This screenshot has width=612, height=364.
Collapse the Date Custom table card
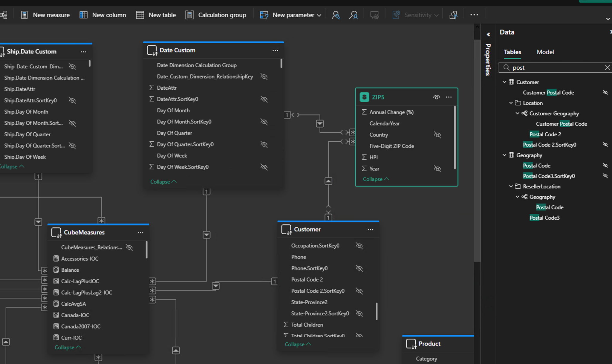point(163,182)
